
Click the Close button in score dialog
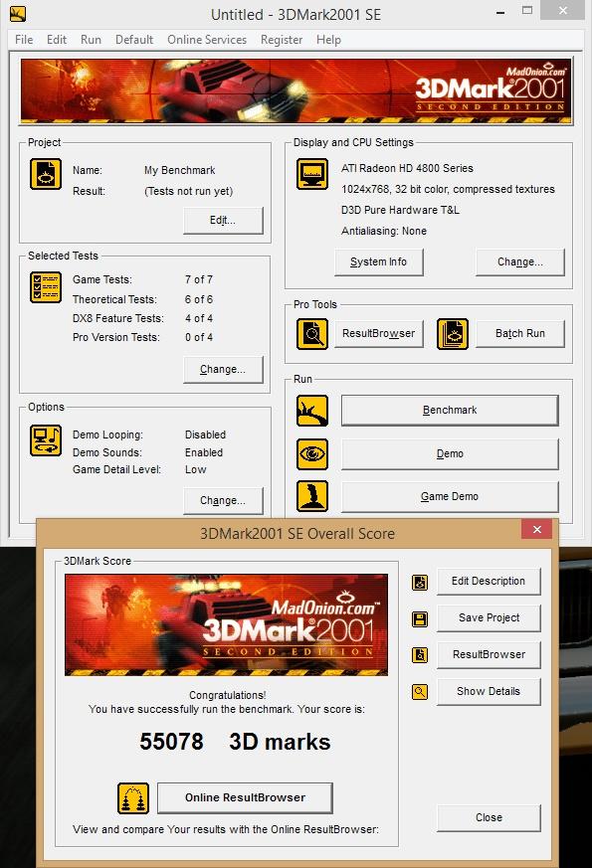tap(489, 817)
